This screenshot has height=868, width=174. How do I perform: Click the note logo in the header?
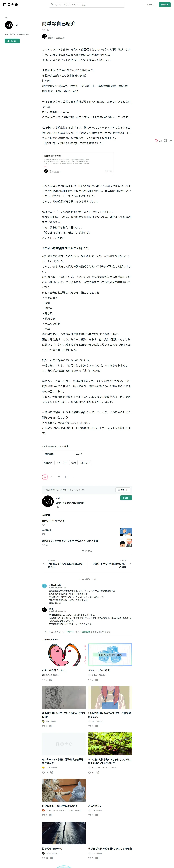coord(10,5)
